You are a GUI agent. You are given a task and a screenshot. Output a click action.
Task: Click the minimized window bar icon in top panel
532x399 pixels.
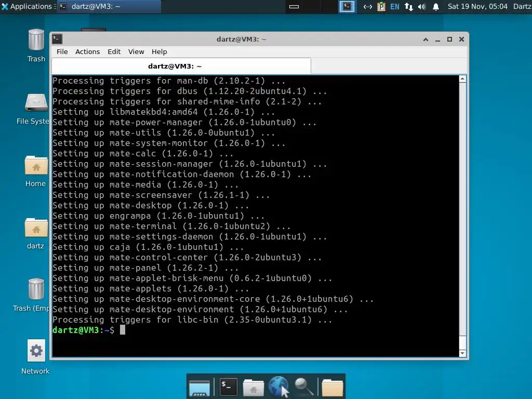pyautogui.click(x=294, y=6)
